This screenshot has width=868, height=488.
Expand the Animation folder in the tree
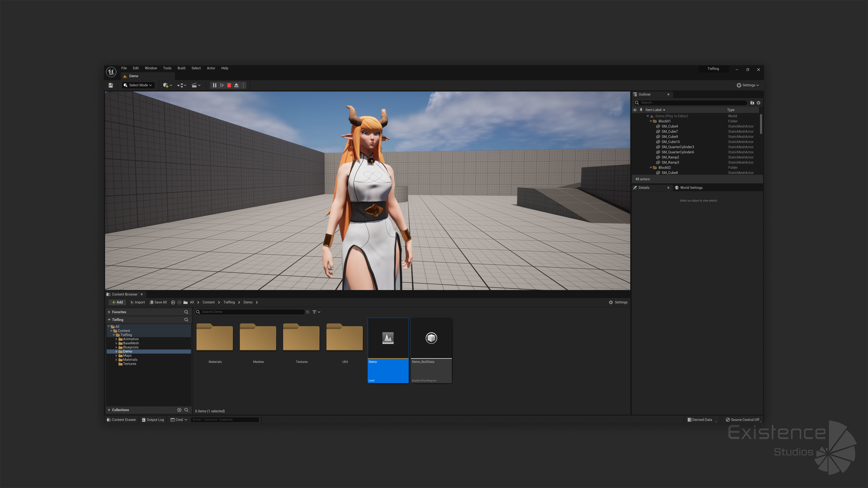point(117,339)
